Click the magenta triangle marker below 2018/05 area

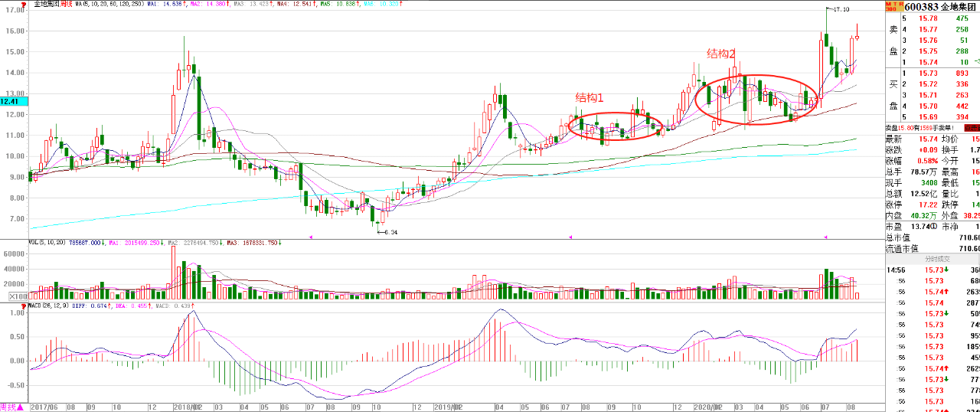(x=311, y=237)
